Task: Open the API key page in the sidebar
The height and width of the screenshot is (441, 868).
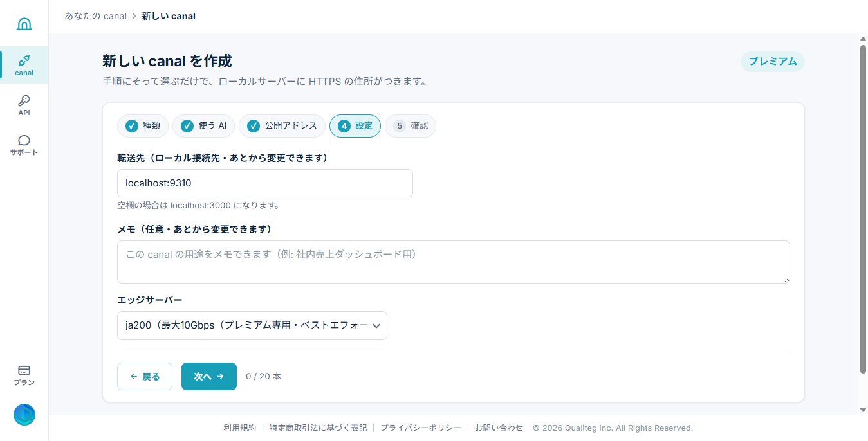Action: click(24, 105)
